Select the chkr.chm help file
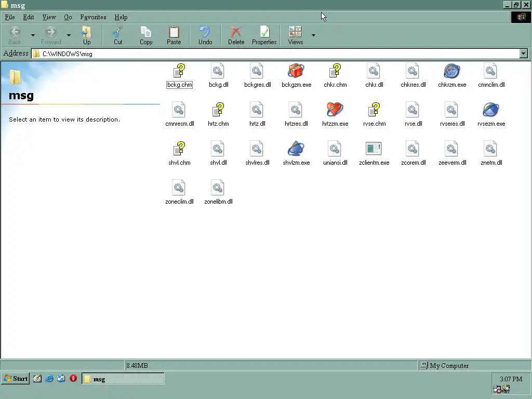Screen dimensions: 532x399 pos(335,76)
